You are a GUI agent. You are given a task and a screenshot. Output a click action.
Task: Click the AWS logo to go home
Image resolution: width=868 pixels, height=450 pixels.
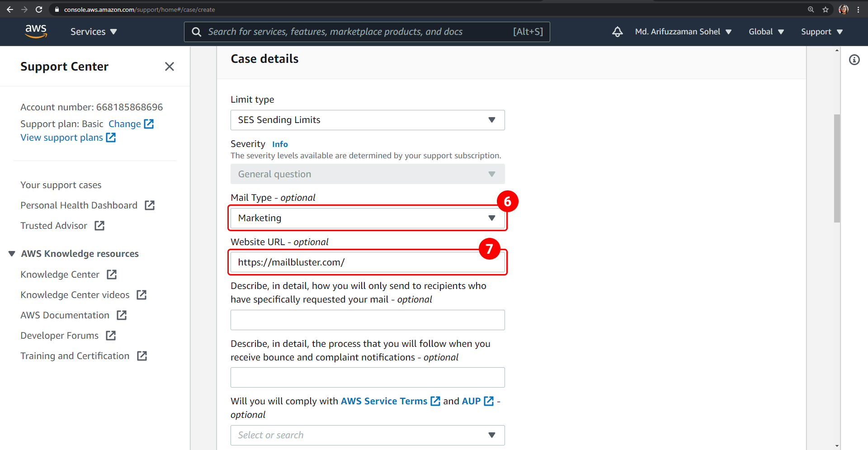[36, 31]
